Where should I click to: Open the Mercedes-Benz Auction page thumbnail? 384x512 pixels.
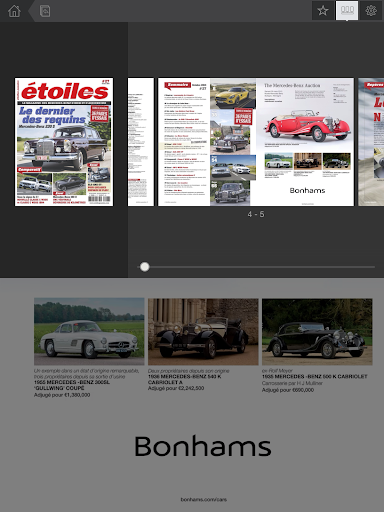pyautogui.click(x=305, y=142)
